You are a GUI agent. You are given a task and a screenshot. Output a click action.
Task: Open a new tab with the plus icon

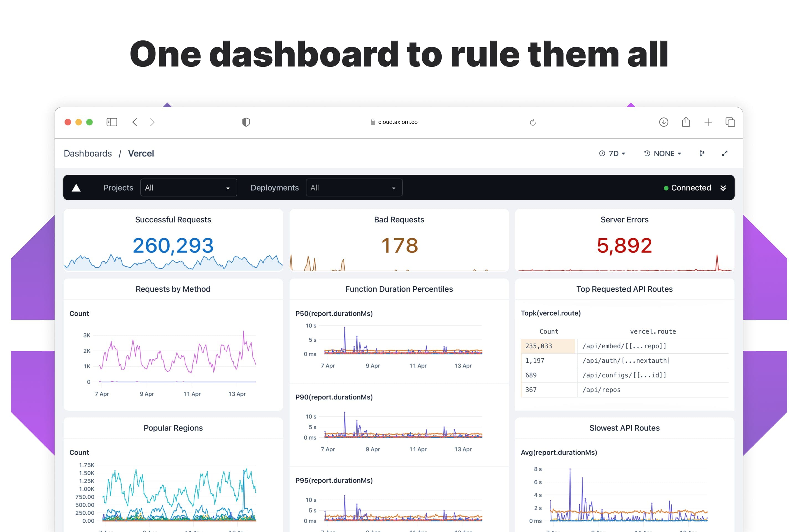(708, 122)
